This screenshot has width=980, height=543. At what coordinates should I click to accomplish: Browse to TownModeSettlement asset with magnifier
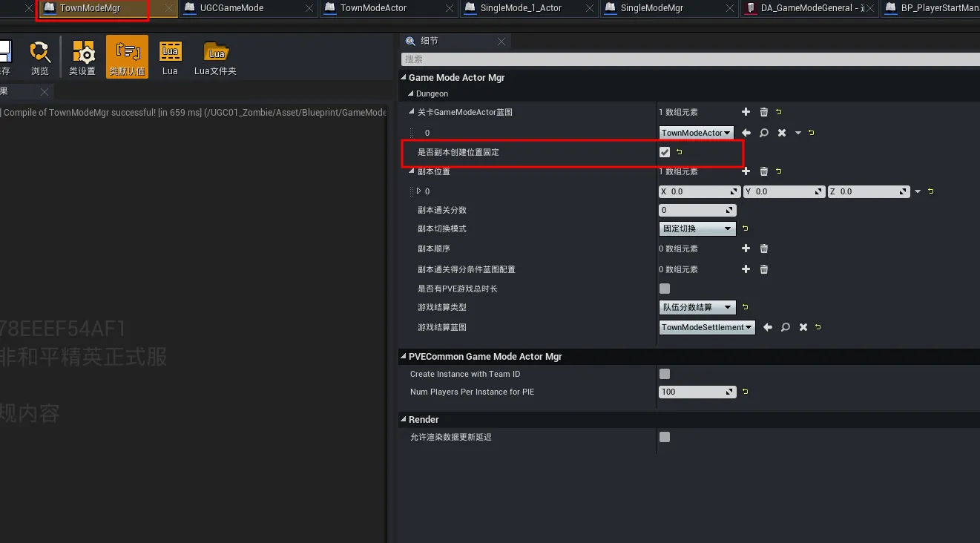coord(786,327)
